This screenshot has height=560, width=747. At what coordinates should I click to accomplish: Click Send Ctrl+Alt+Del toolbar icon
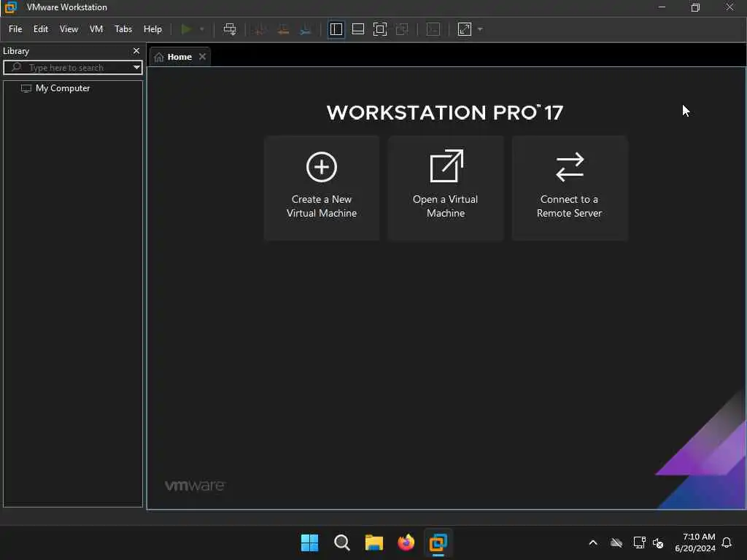230,29
